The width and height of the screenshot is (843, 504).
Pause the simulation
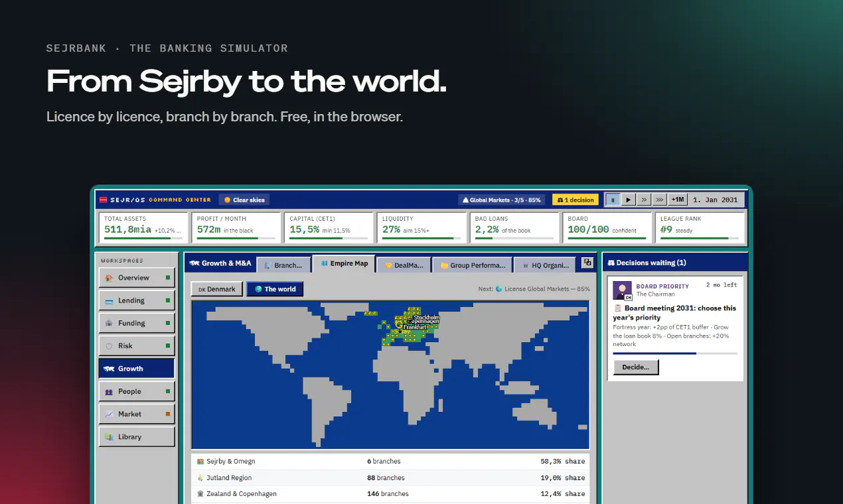click(x=613, y=200)
